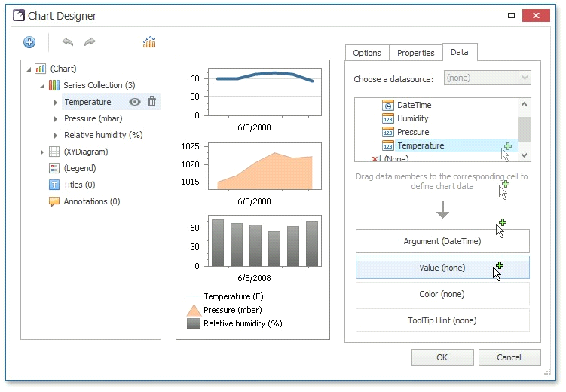
Task: Toggle visibility of the Temperature series
Action: [x=135, y=102]
